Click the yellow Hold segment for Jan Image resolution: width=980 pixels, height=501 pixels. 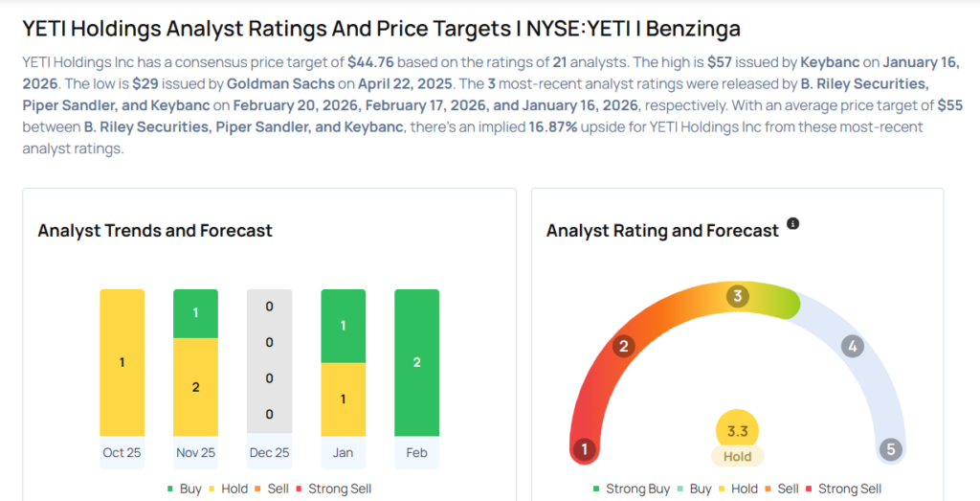[343, 399]
